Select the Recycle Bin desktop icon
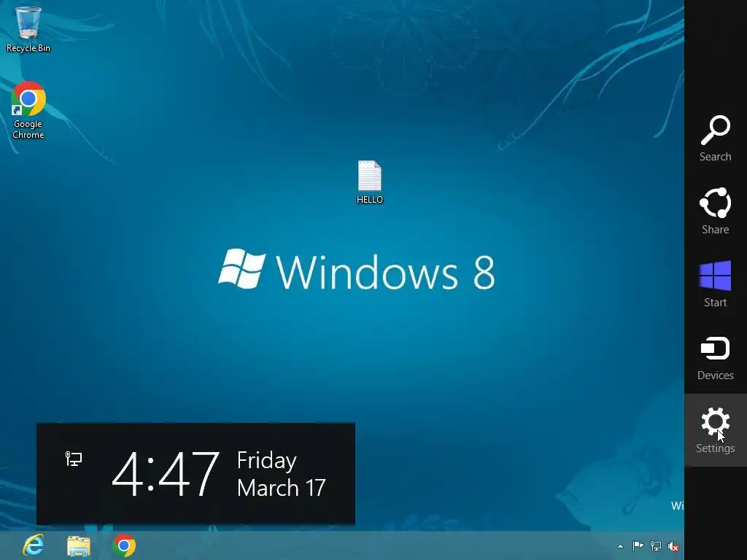This screenshot has height=560, width=747. pyautogui.click(x=28, y=28)
